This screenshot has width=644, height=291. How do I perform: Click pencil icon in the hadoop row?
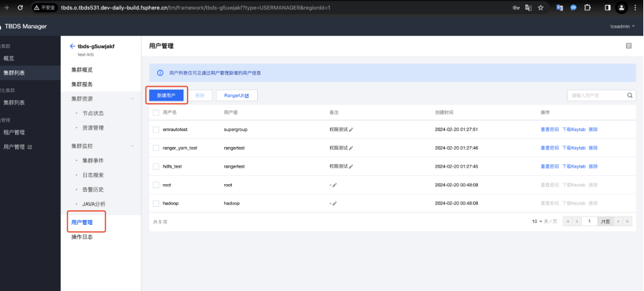point(334,203)
